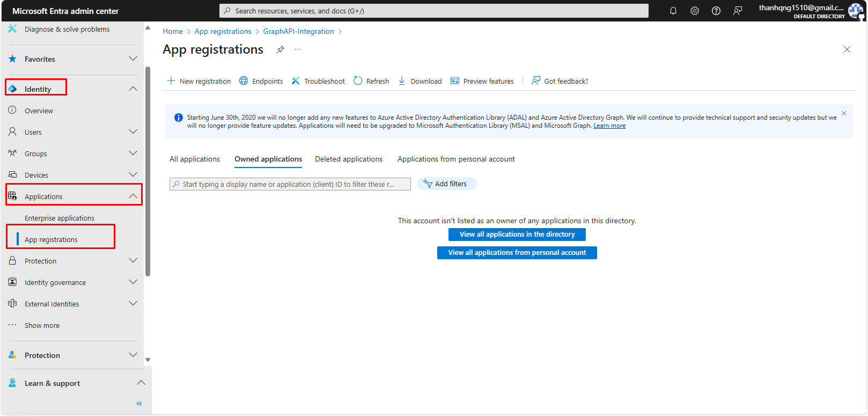Expand the Devices submenu chevron
Image resolution: width=868 pixels, height=417 pixels.
[x=133, y=174]
